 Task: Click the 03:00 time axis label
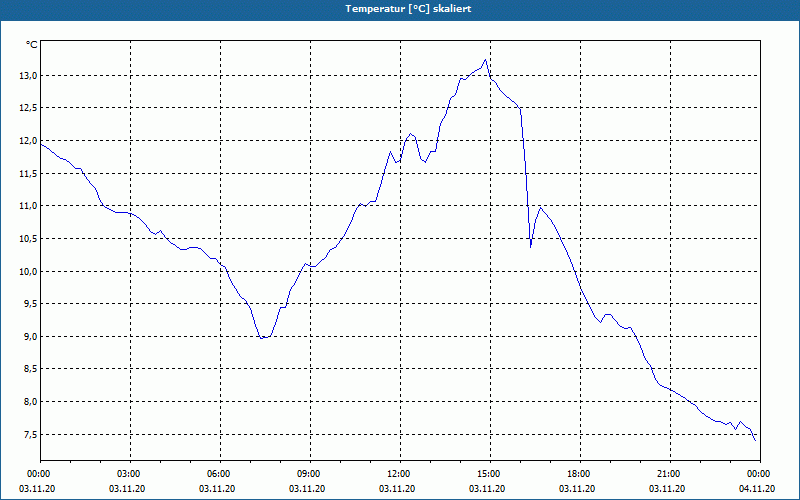click(x=131, y=474)
